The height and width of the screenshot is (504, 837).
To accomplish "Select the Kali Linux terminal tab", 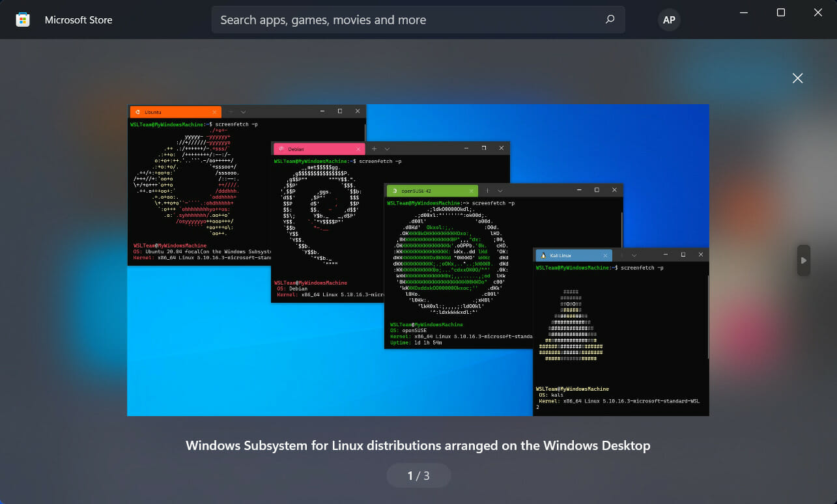I will pos(573,255).
